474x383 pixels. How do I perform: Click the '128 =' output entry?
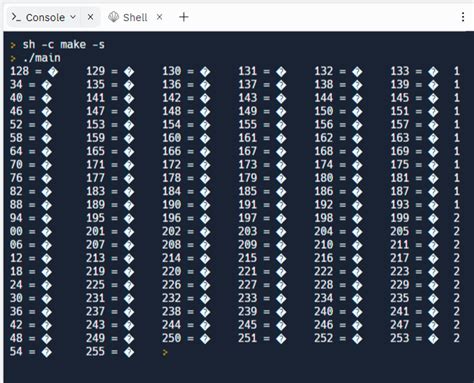tap(34, 71)
